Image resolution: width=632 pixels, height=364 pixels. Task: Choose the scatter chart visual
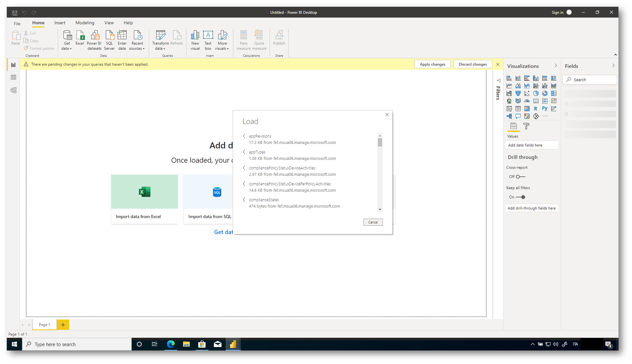[527, 93]
